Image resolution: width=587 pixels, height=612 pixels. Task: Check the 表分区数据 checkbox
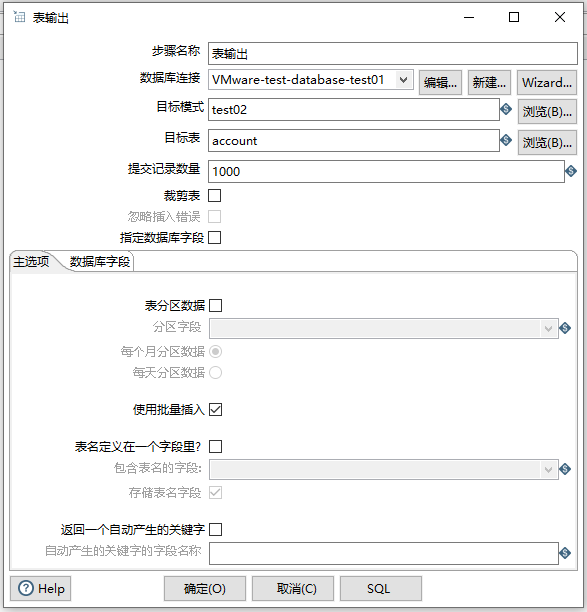point(215,306)
